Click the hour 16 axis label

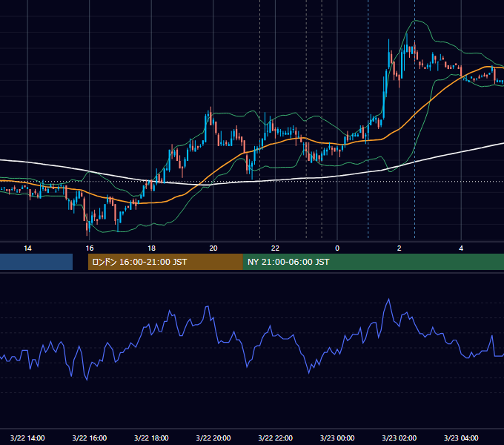90,248
